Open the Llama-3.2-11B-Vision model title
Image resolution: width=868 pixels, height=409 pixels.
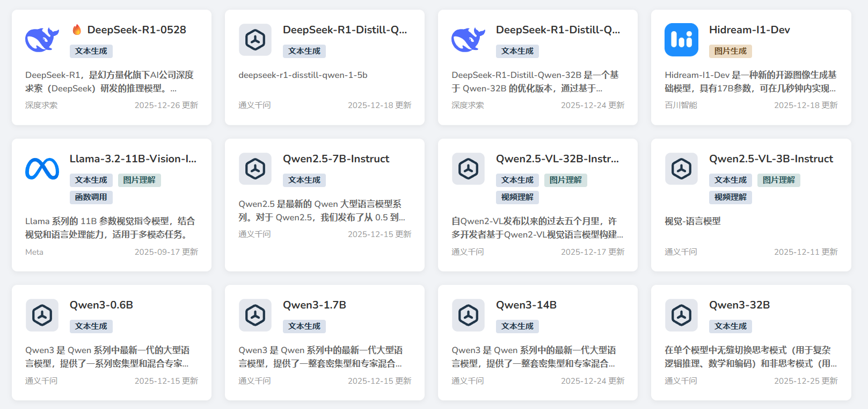pos(133,159)
